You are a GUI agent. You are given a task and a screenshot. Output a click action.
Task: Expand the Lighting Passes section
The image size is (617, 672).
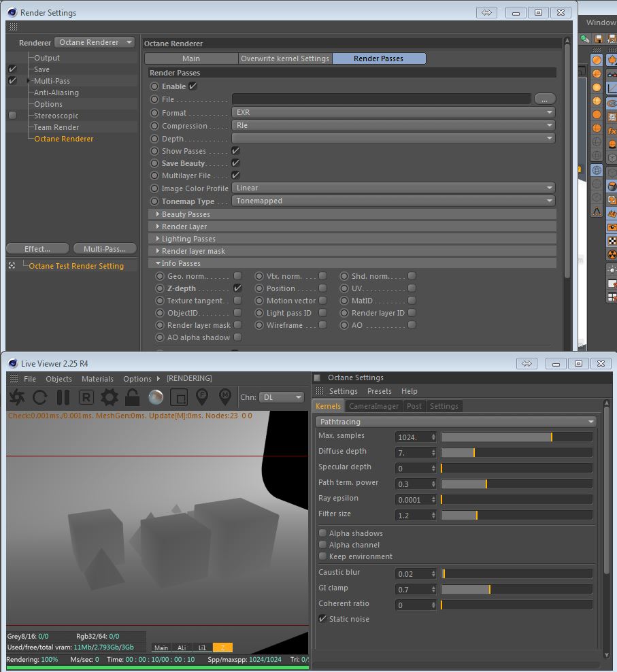pyautogui.click(x=352, y=239)
